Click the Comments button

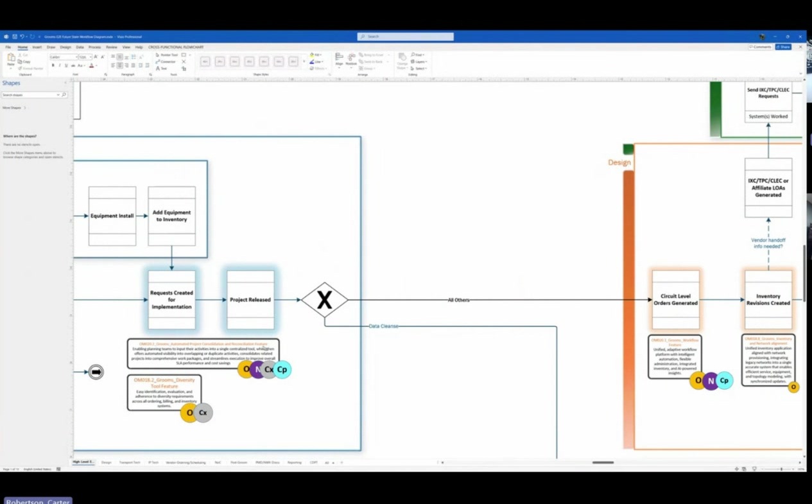pyautogui.click(x=760, y=47)
